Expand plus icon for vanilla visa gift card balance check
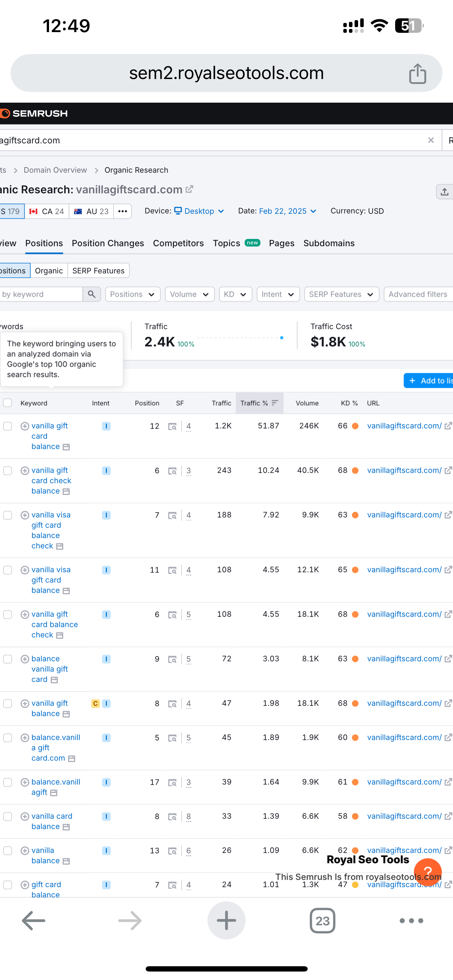The width and height of the screenshot is (453, 980). [25, 515]
